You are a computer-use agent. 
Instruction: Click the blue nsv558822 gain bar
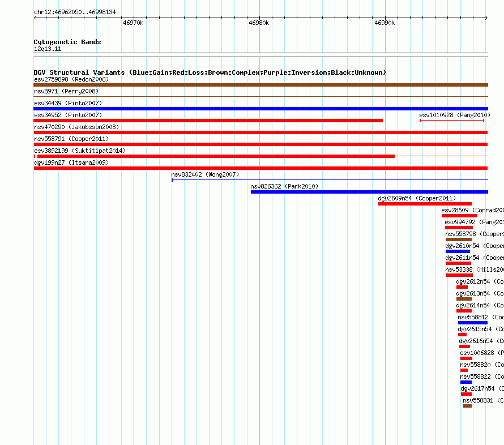click(x=466, y=382)
